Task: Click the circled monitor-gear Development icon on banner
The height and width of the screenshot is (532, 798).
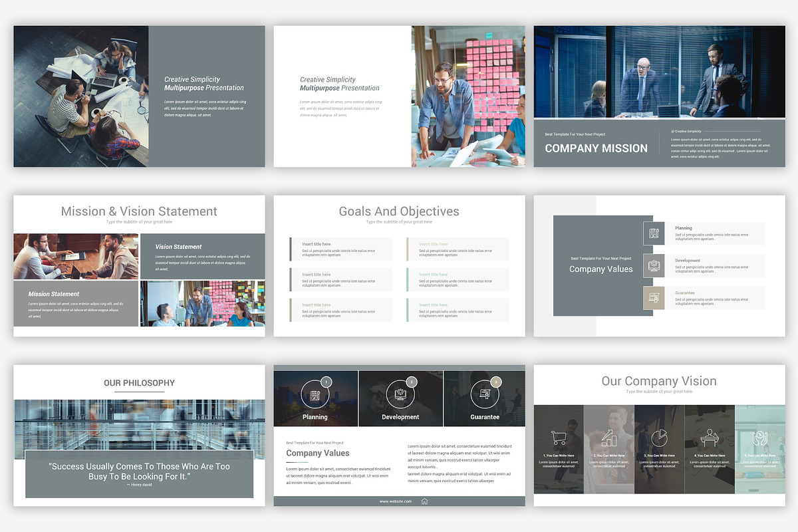Action: coord(400,394)
